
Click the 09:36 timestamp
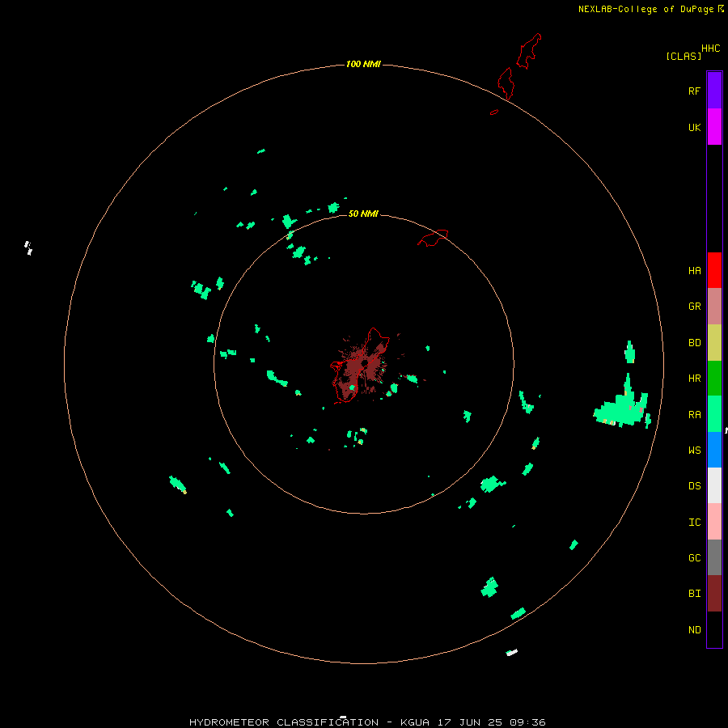click(527, 722)
